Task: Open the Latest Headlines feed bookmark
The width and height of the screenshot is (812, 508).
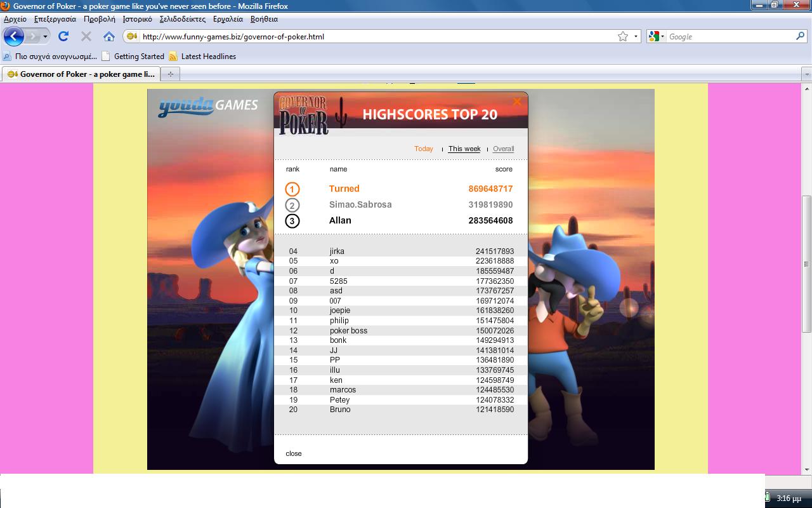Action: [x=202, y=56]
